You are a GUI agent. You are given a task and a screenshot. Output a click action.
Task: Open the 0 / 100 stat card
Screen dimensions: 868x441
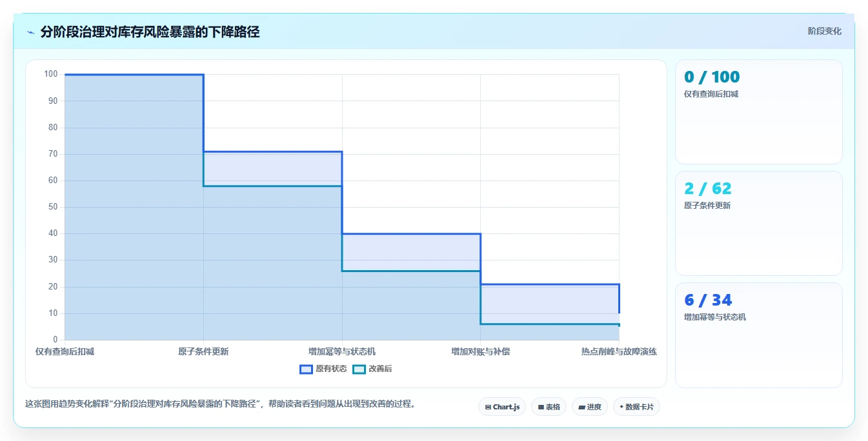click(759, 112)
